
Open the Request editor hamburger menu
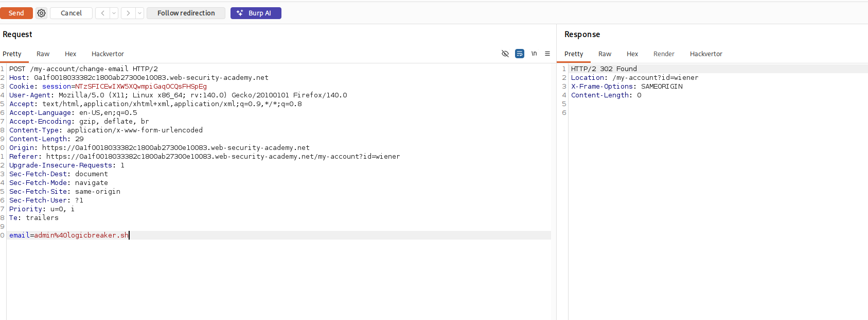[547, 54]
